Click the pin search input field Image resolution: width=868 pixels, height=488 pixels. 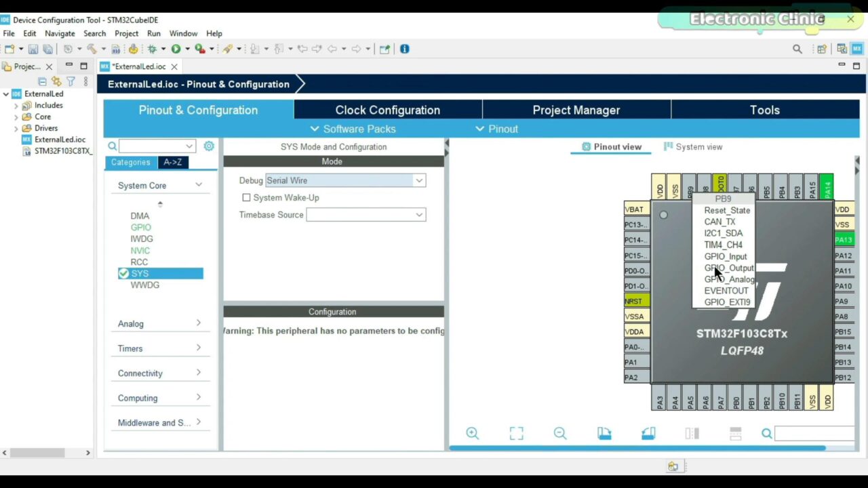coord(814,434)
